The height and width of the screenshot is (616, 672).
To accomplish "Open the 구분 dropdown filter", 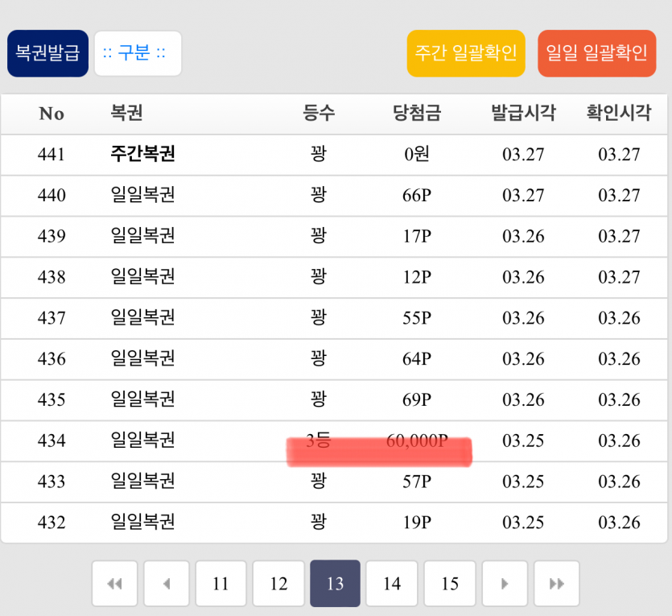I will click(138, 54).
